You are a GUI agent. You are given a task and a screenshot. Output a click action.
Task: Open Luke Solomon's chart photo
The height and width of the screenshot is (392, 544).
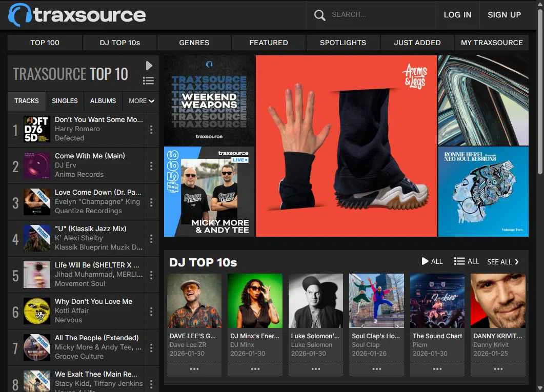[x=316, y=301]
